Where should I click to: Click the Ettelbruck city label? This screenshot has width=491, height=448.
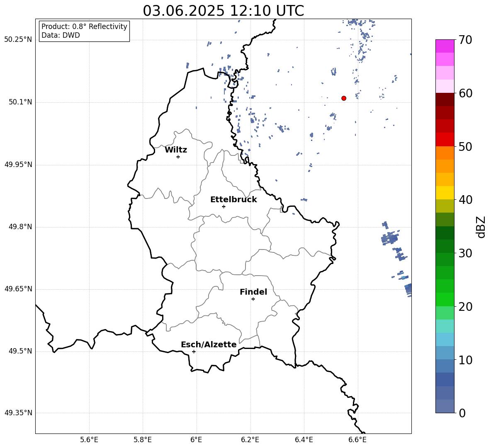click(233, 200)
